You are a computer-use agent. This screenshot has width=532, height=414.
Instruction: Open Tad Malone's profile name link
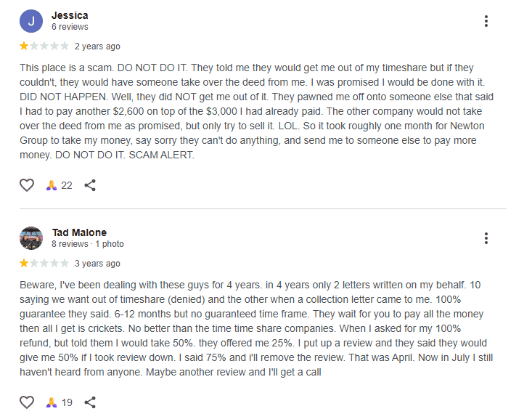point(79,232)
